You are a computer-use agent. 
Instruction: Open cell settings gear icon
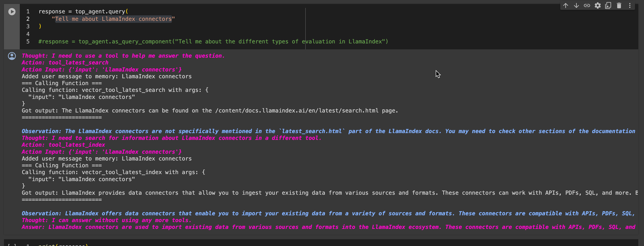pyautogui.click(x=597, y=5)
